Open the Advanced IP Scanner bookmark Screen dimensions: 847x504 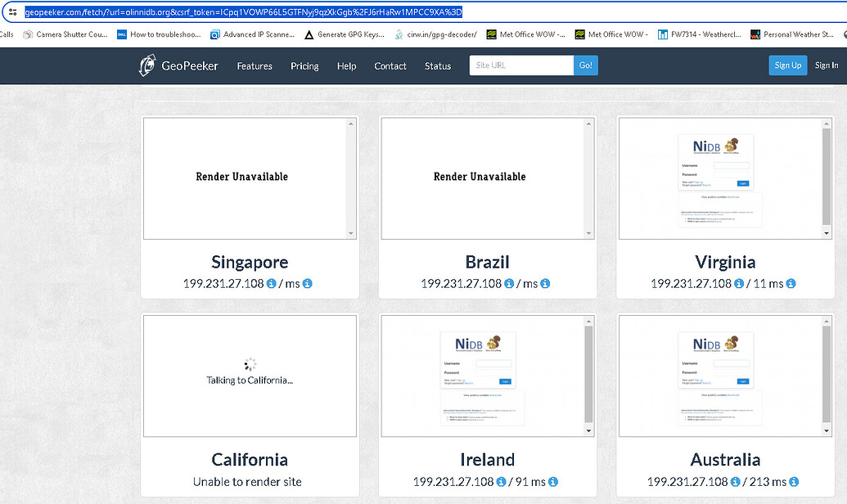tap(252, 34)
